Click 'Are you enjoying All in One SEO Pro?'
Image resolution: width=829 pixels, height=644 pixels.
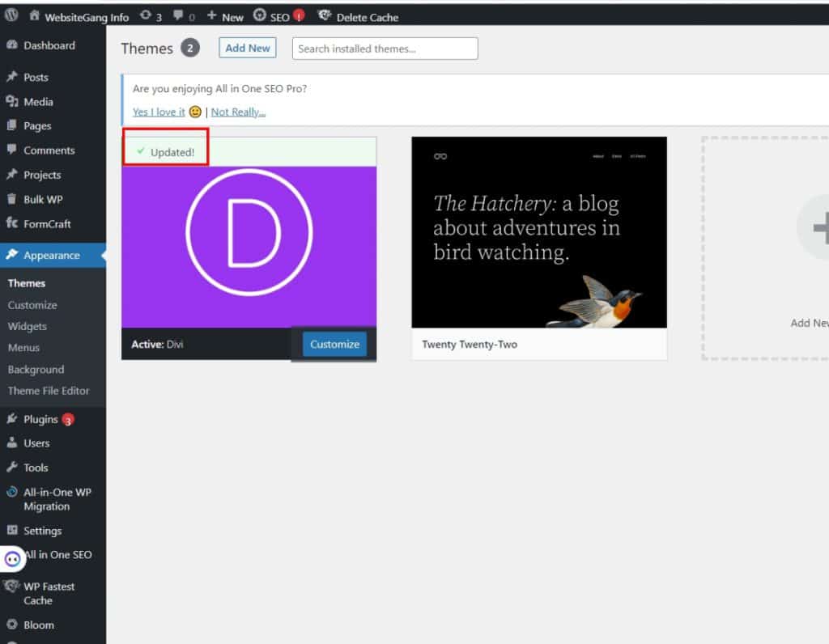click(x=219, y=89)
